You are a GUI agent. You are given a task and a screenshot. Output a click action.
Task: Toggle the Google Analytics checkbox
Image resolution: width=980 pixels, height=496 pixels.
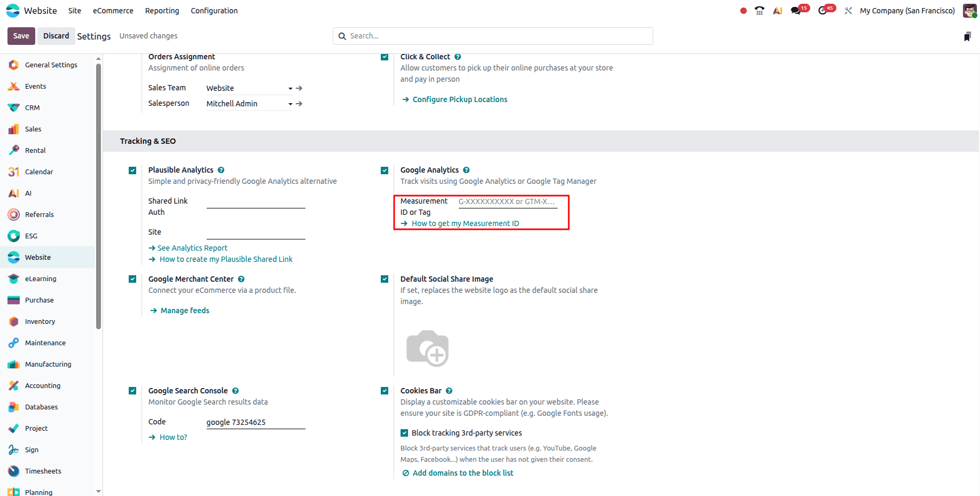point(385,170)
